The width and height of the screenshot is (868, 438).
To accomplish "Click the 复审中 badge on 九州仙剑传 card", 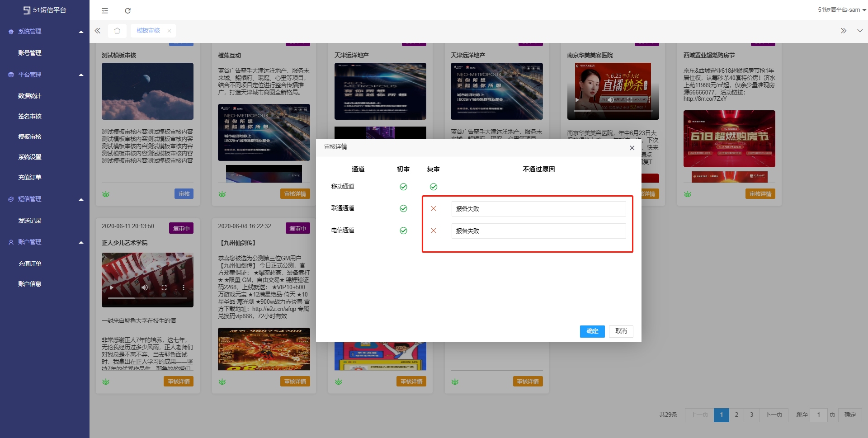I will point(298,228).
